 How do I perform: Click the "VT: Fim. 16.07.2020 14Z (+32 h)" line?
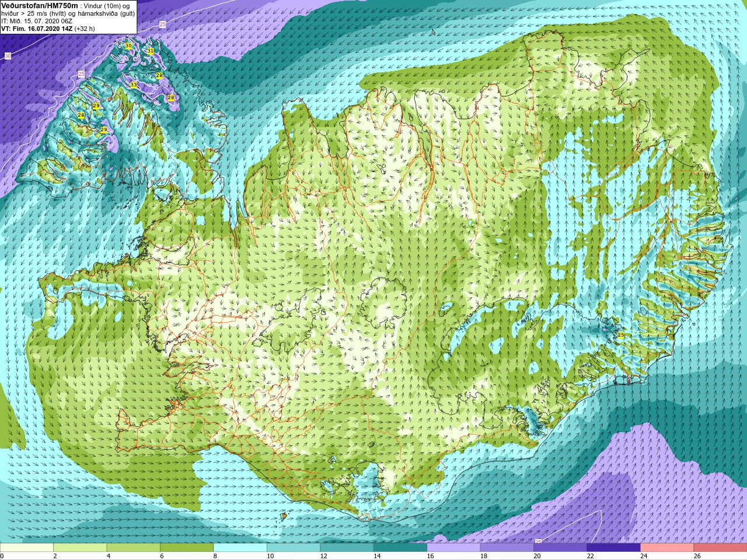(x=48, y=29)
